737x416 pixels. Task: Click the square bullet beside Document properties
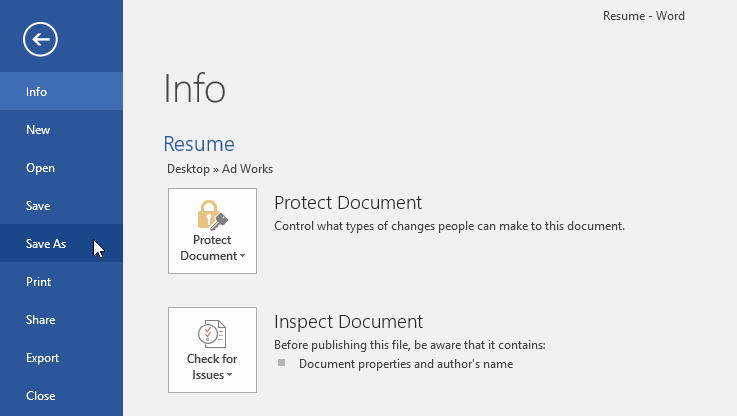[x=282, y=364]
